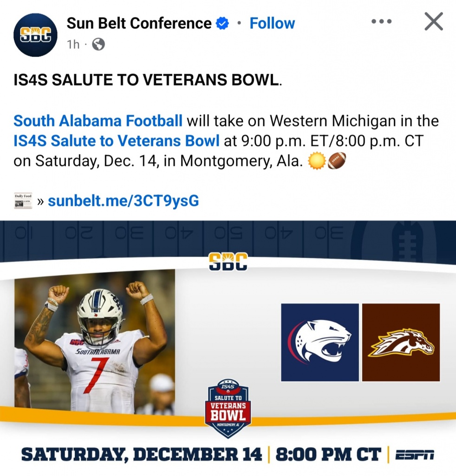456x476 pixels.
Task: Open the sunbelt.me/3CT9ysG link
Action: tap(124, 201)
